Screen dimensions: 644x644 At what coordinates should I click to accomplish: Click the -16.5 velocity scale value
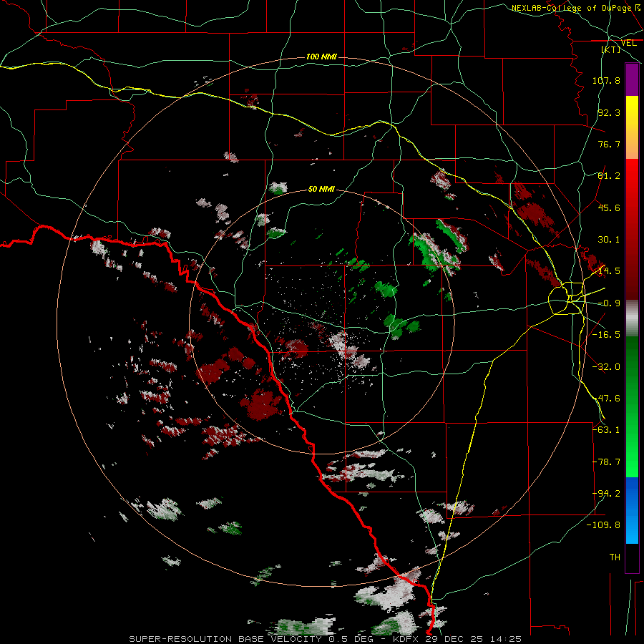click(x=606, y=335)
